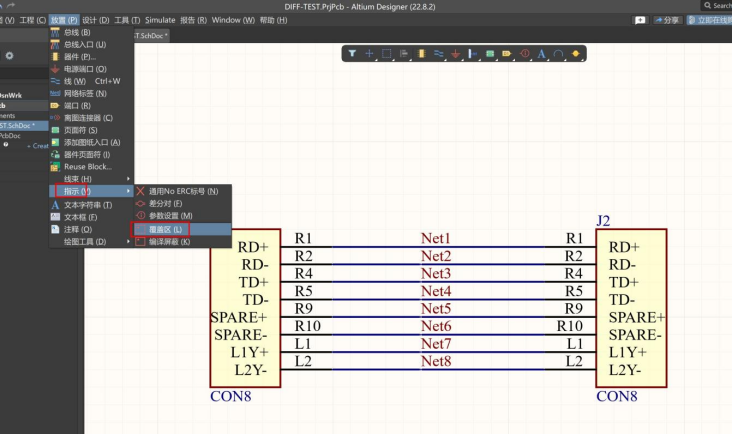Viewport: 732px width, 435px height.
Task: Click the selection filter funnel icon
Action: point(352,54)
